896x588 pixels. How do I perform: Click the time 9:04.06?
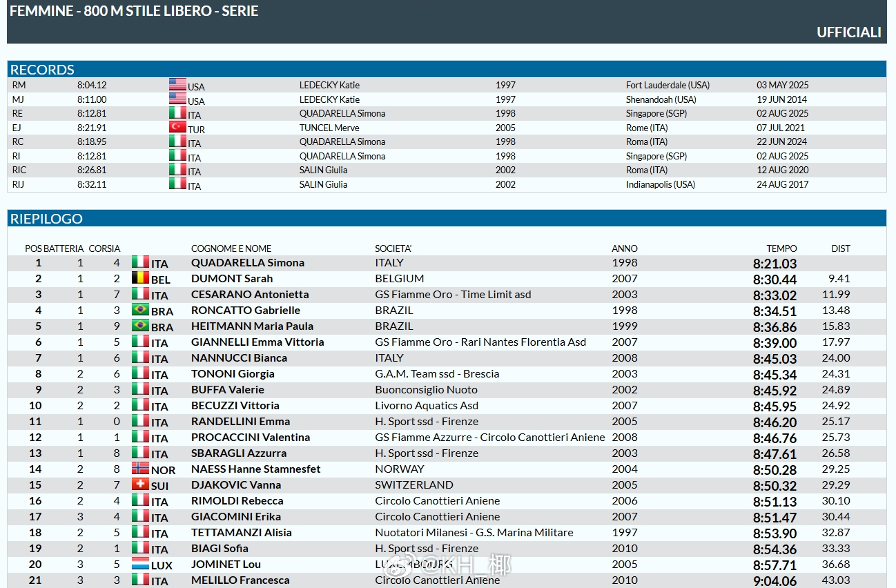coord(775,580)
